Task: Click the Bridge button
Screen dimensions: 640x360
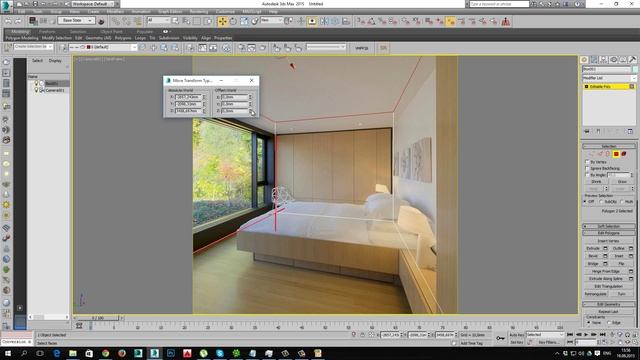Action: click(x=593, y=264)
